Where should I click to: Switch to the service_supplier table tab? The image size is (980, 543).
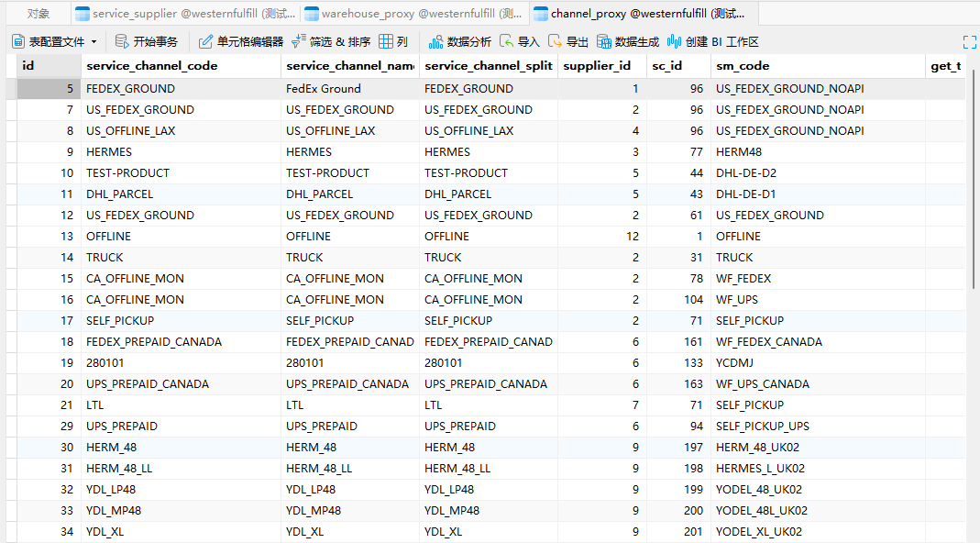point(185,13)
